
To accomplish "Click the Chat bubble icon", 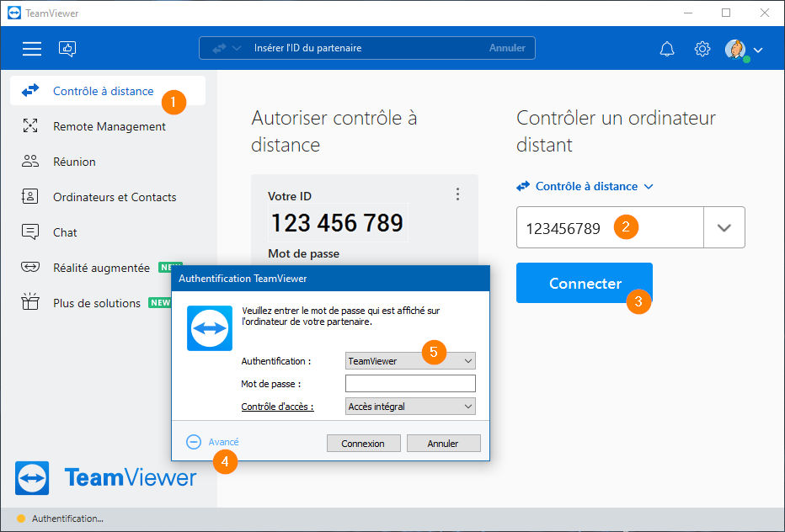I will 30,231.
